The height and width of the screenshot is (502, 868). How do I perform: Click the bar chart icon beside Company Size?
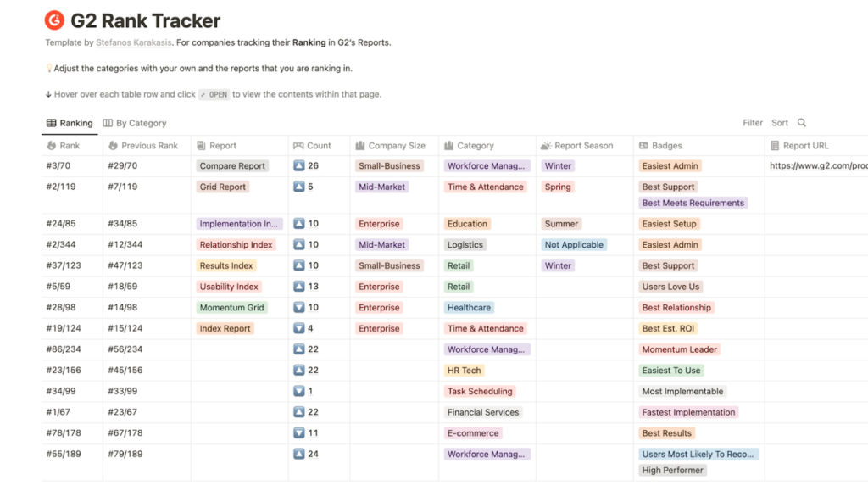(x=359, y=145)
